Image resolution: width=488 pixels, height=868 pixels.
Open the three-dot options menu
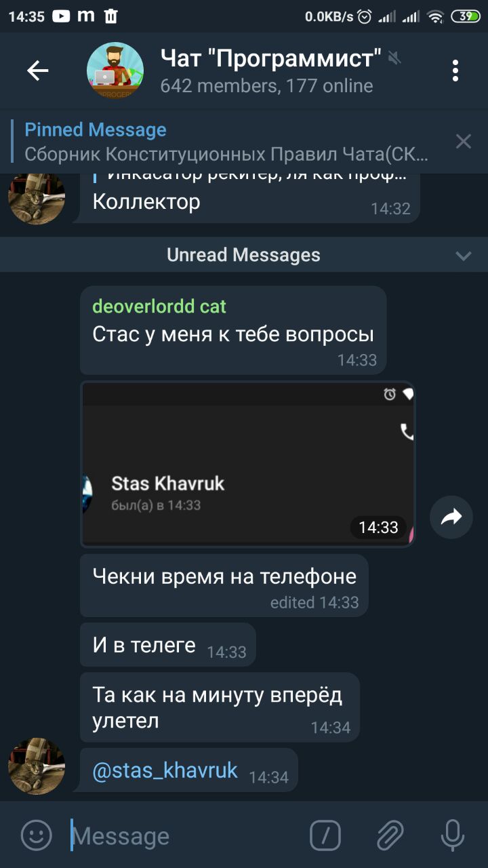[x=455, y=71]
